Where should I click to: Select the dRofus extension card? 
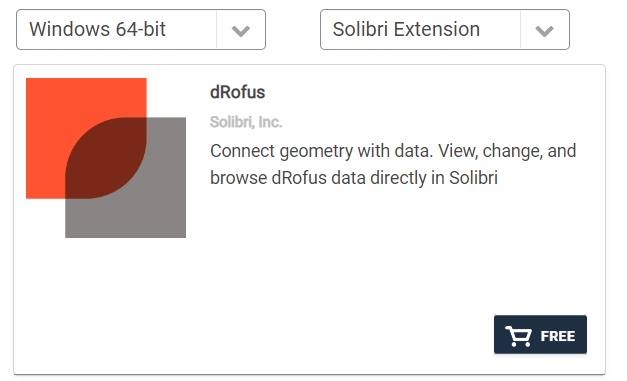coord(310,219)
